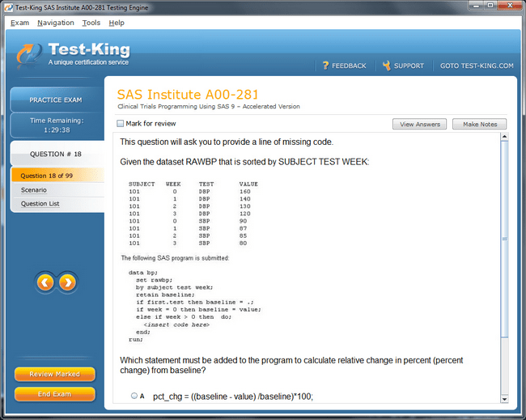This screenshot has width=526, height=420.
Task: Select the Question 18 of 99 tab
Action: [x=57, y=176]
